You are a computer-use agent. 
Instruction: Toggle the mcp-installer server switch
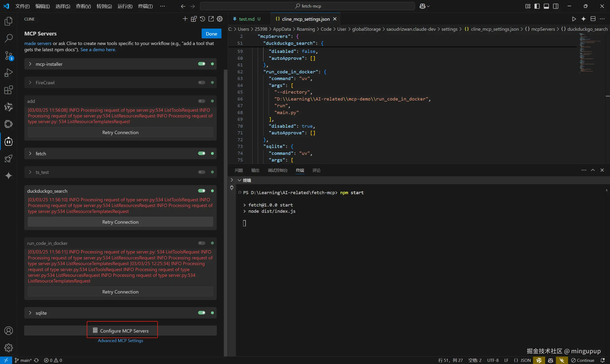[202, 64]
